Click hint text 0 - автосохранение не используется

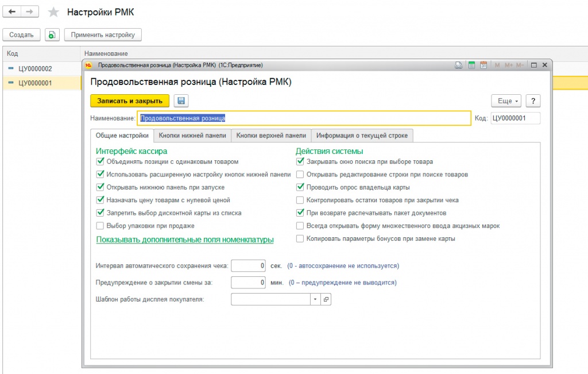tap(343, 265)
